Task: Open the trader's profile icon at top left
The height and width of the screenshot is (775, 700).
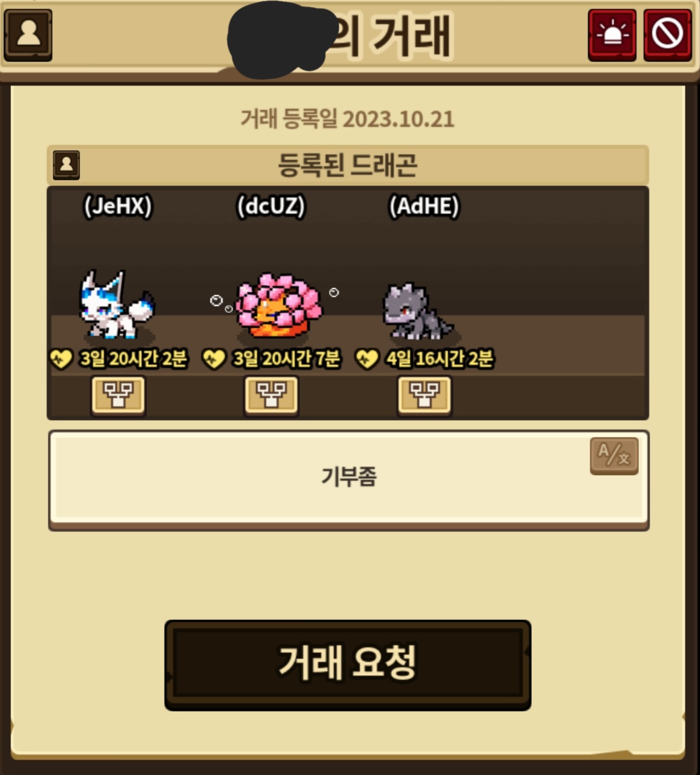Action: (x=28, y=35)
